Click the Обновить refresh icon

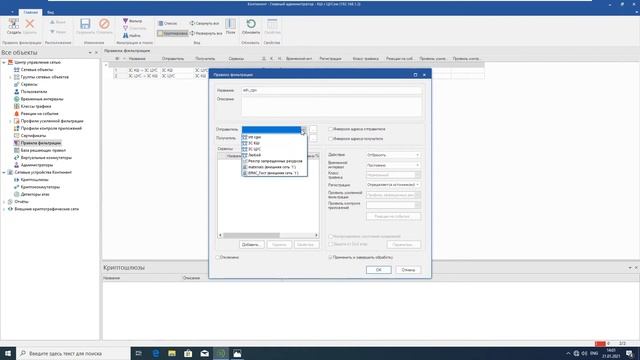point(251,24)
